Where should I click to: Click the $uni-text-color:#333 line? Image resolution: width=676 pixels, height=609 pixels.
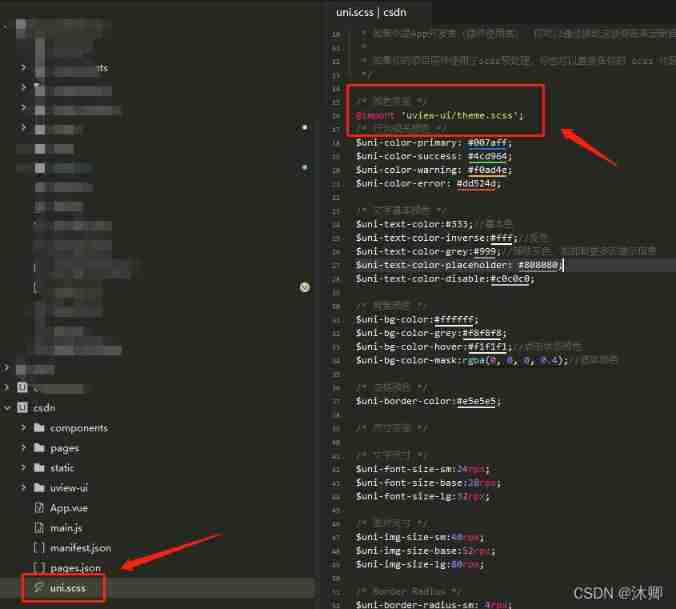[x=414, y=224]
